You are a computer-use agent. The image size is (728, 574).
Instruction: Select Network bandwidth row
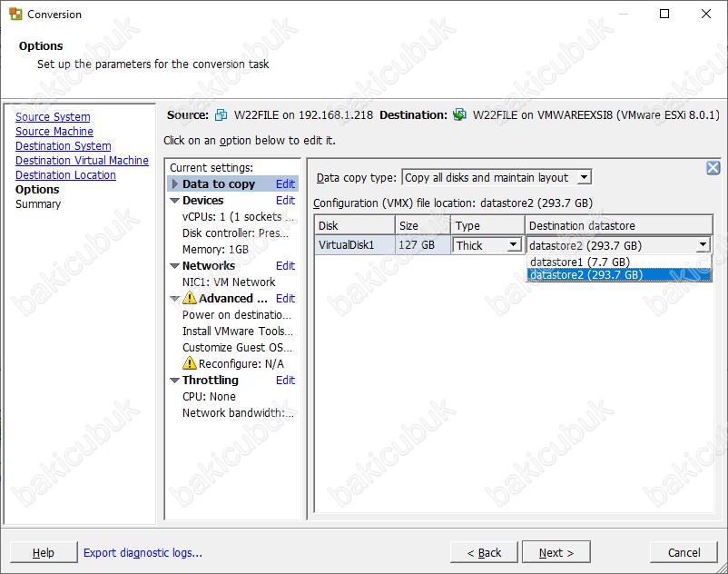pyautogui.click(x=238, y=413)
